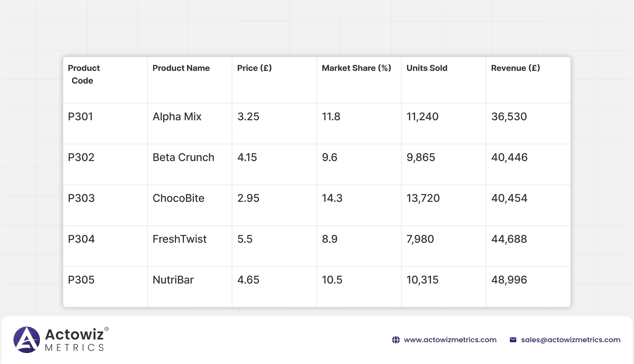Click the Actowiz Metrics logo icon
The height and width of the screenshot is (364, 634).
27,340
